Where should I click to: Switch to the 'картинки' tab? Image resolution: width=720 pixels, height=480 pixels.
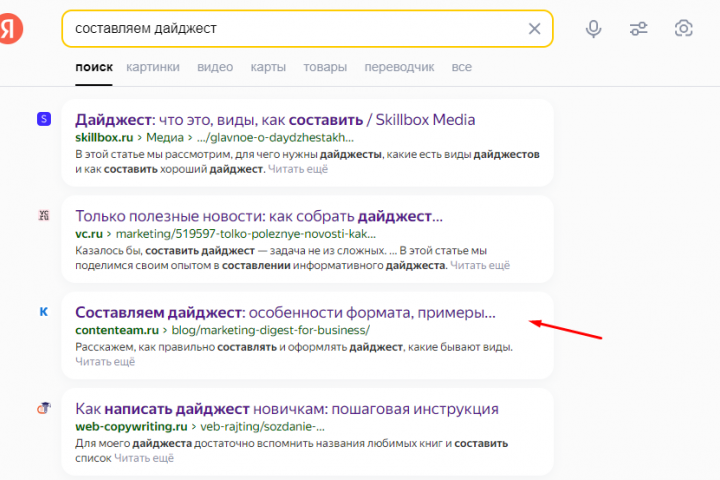pyautogui.click(x=153, y=67)
